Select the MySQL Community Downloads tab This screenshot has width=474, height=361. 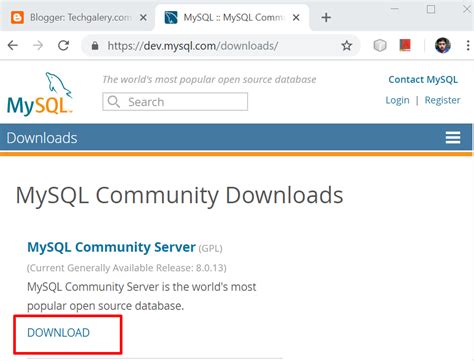coord(232,17)
